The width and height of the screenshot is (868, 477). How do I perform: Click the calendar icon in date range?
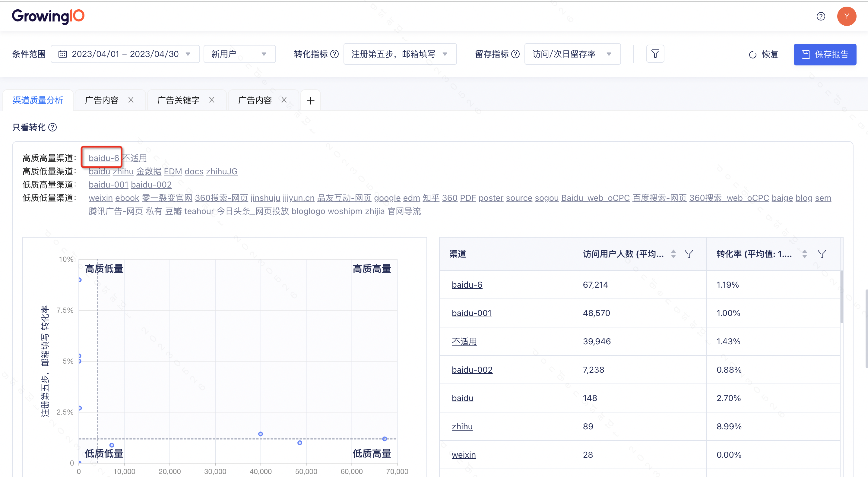(x=63, y=54)
